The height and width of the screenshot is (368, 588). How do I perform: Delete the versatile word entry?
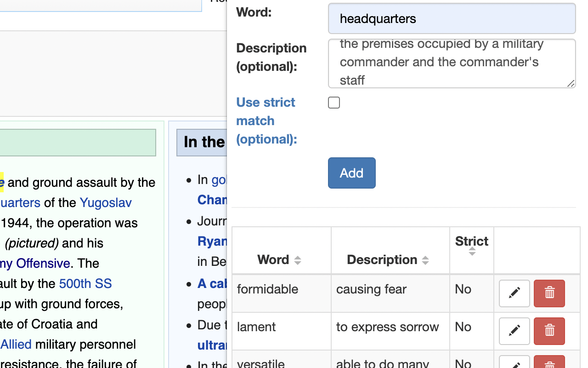[549, 362]
